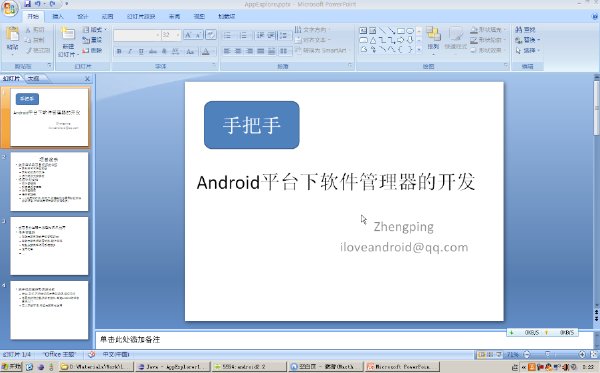600x373 pixels.
Task: Open the 替换 (Replace) dropdown
Action: [x=528, y=40]
